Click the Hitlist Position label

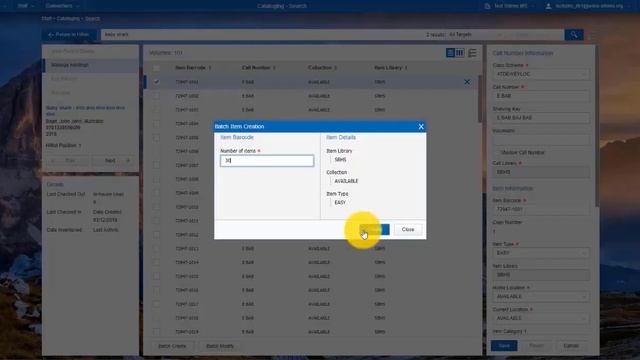coord(63,146)
